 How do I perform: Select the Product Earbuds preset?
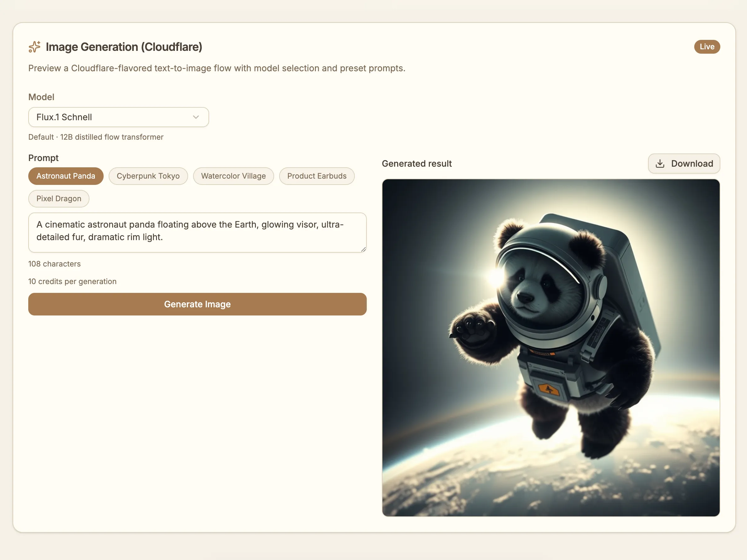tap(317, 176)
